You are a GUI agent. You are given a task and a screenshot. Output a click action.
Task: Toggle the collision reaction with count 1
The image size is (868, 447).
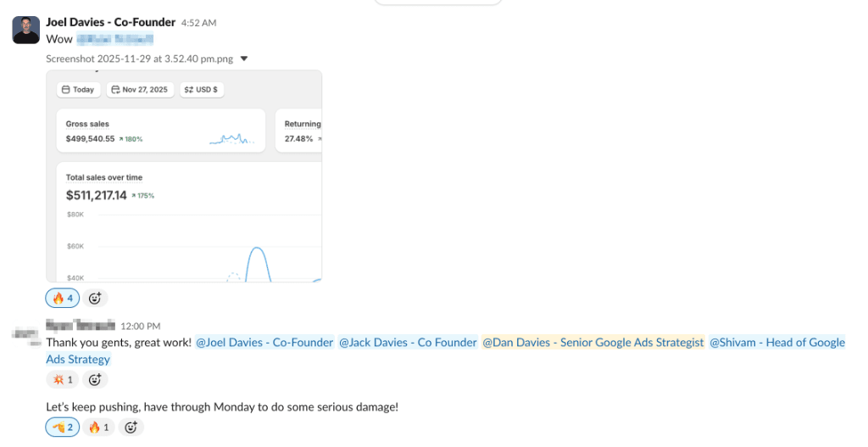63,379
